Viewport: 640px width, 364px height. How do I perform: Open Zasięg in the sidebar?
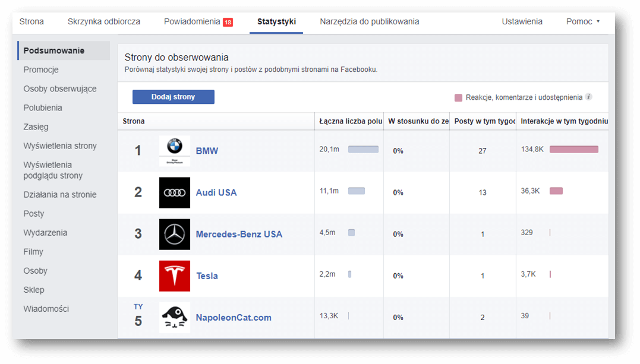click(36, 127)
